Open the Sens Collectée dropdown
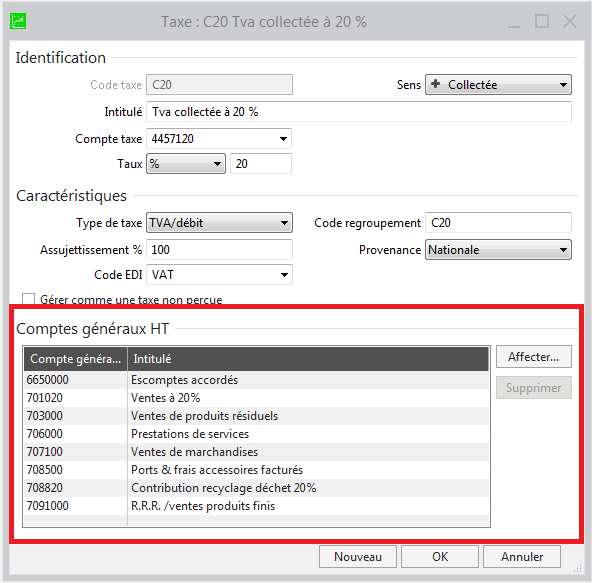The image size is (592, 583). (x=498, y=85)
